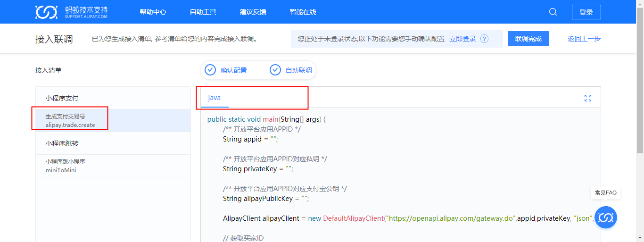Click the public static void main line
Image resolution: width=644 pixels, height=242 pixels.
point(267,119)
